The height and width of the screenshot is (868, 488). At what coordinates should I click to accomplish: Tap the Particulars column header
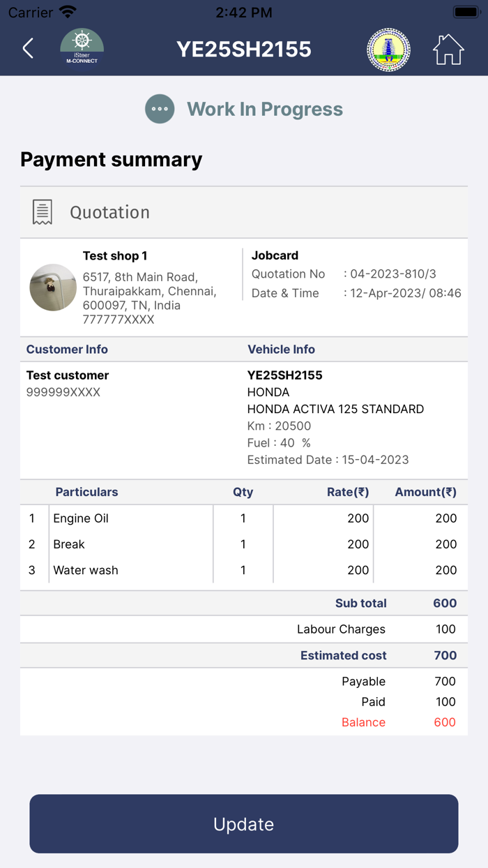[86, 492]
